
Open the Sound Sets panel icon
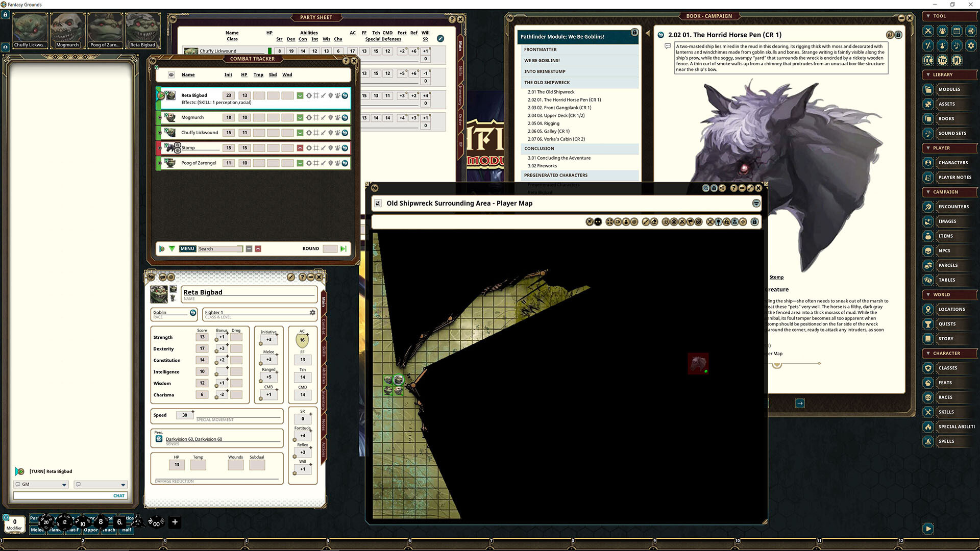tap(928, 133)
